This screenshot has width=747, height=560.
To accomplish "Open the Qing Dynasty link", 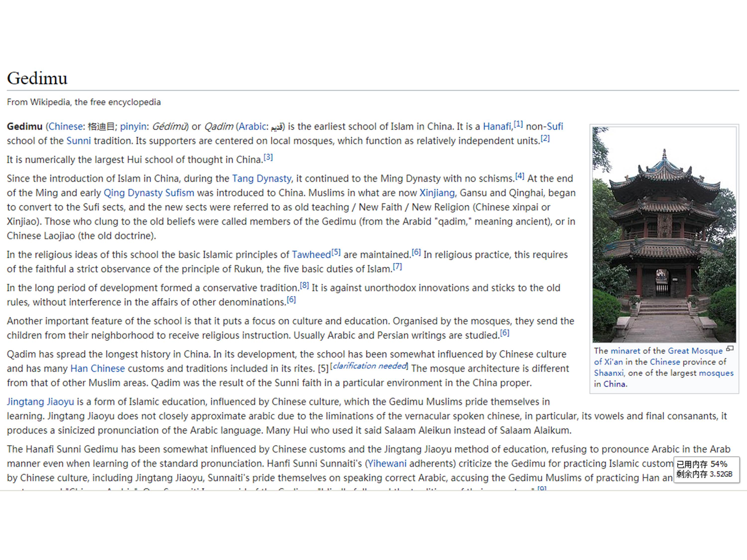I will point(133,193).
